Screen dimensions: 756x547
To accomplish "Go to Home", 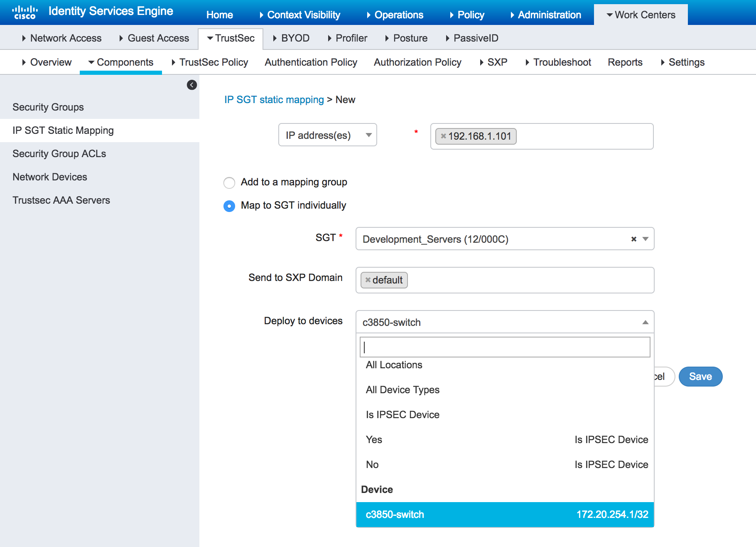I will click(220, 15).
